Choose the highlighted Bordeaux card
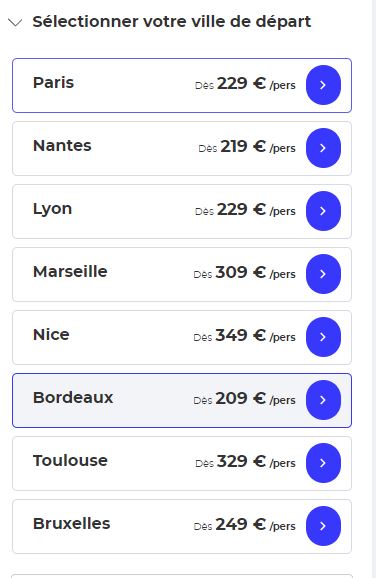This screenshot has width=376, height=578. click(x=182, y=400)
